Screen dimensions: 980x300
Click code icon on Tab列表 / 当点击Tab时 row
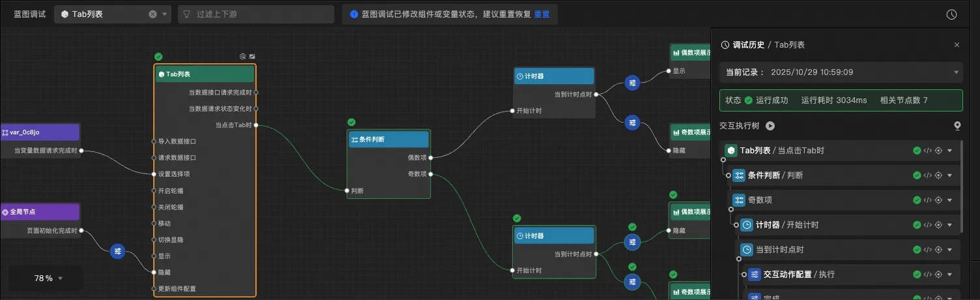pos(927,151)
